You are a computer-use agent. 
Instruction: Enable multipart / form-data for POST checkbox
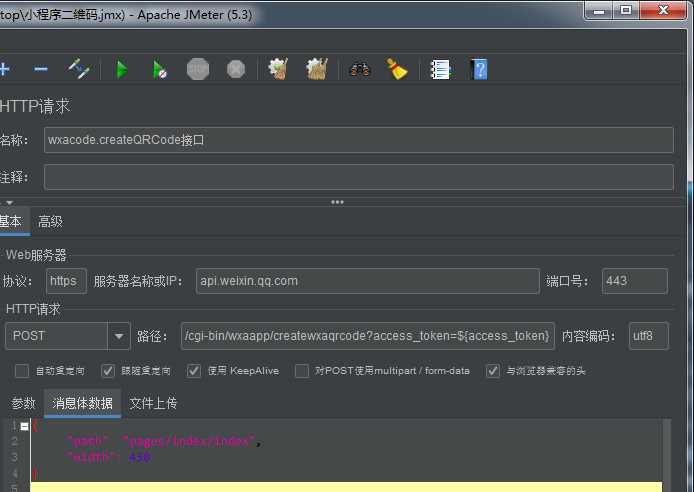(x=302, y=371)
